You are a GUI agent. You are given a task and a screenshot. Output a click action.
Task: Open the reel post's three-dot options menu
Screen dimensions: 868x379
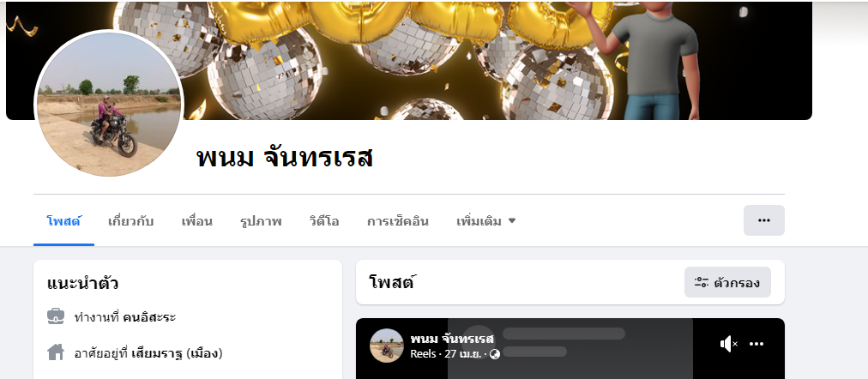point(756,344)
